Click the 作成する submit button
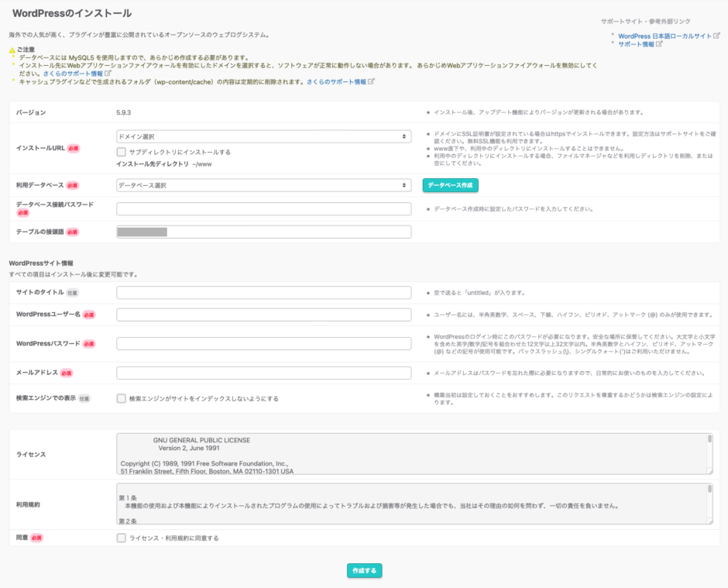Screen dimensions: 728x588 pos(364,571)
